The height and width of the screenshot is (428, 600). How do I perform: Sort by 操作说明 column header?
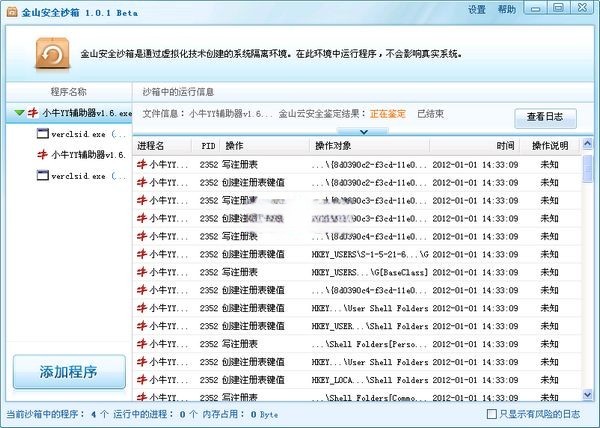[550, 146]
